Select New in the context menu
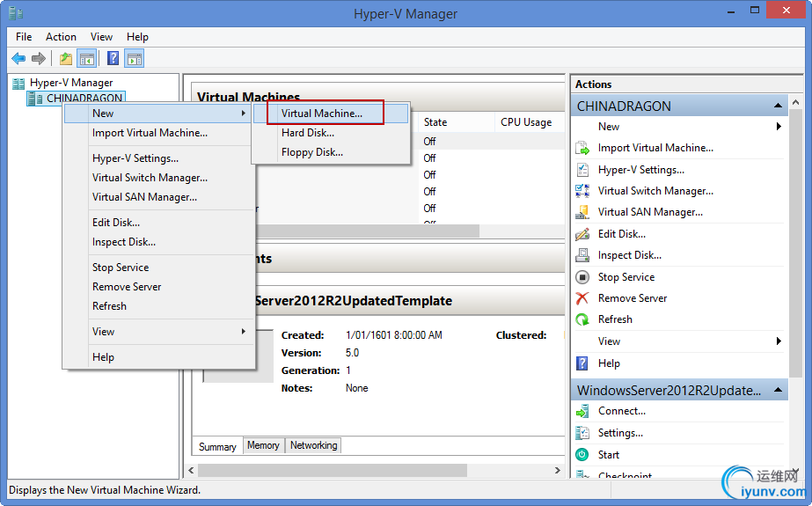812x506 pixels. (159, 114)
